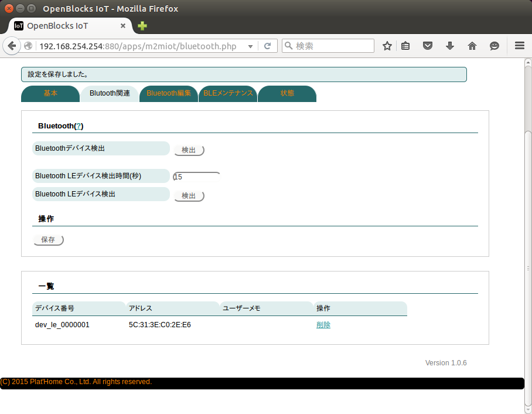Reload the page with the refresh icon
Viewport: 532px width, 414px height.
tap(267, 46)
